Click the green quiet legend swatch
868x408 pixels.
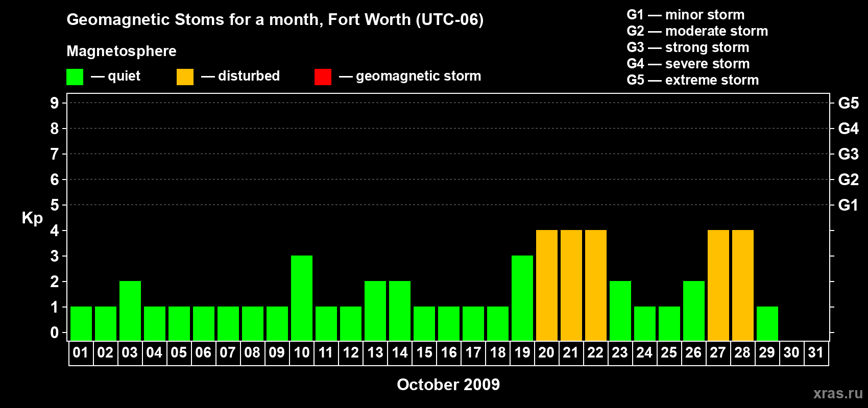click(75, 77)
